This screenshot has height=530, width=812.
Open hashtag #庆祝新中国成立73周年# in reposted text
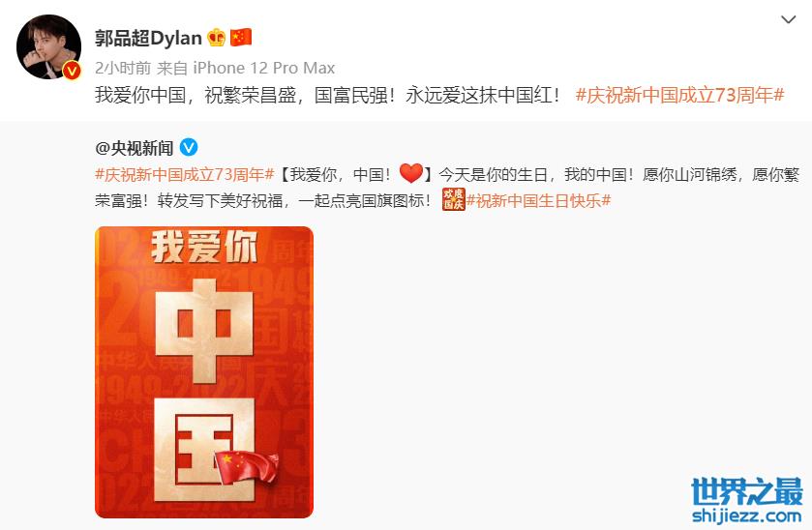[x=184, y=174]
